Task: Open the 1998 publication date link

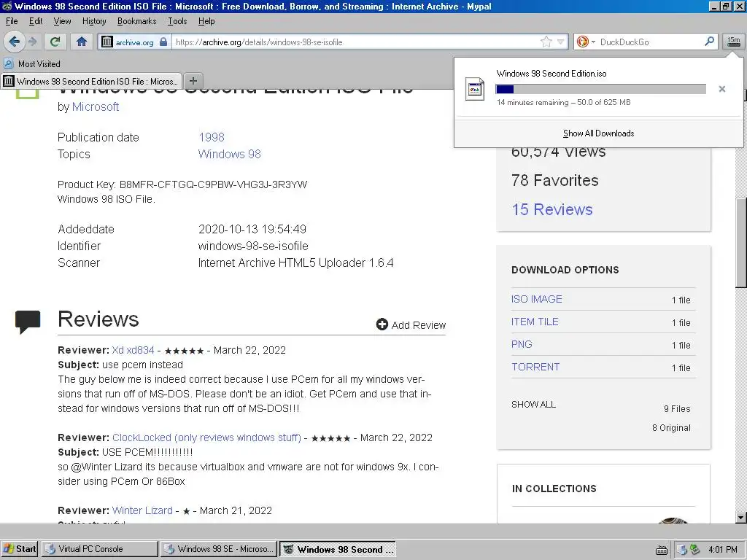Action: 211,137
